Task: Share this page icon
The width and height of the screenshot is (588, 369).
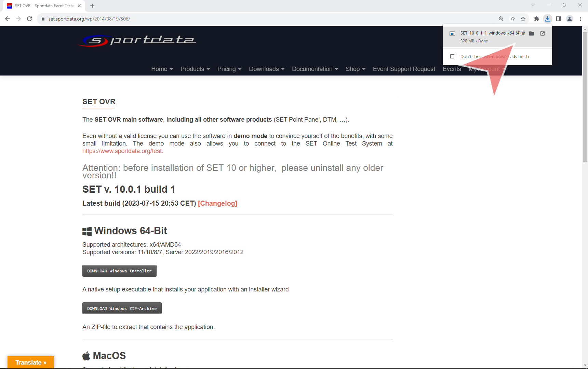Action: [512, 19]
